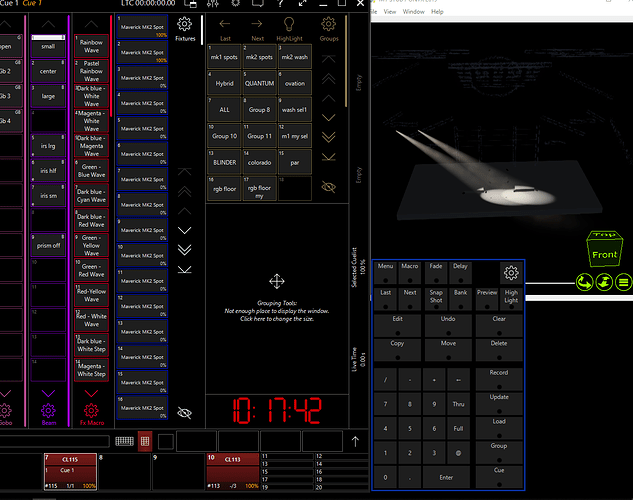Toggle the Preview key on the keypad
Screen dimensions: 633x500
point(487,299)
